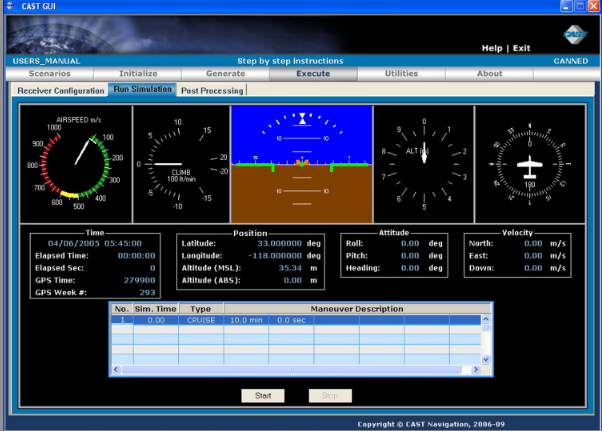The image size is (602, 431).
Task: Click the heading compass airplane gauge
Action: 530,164
